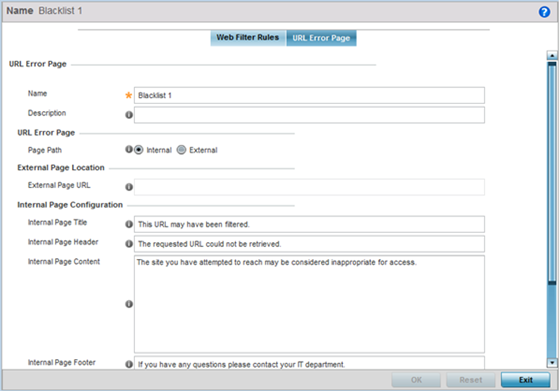560x391 pixels.
Task: Click the Reset button
Action: pyautogui.click(x=471, y=380)
